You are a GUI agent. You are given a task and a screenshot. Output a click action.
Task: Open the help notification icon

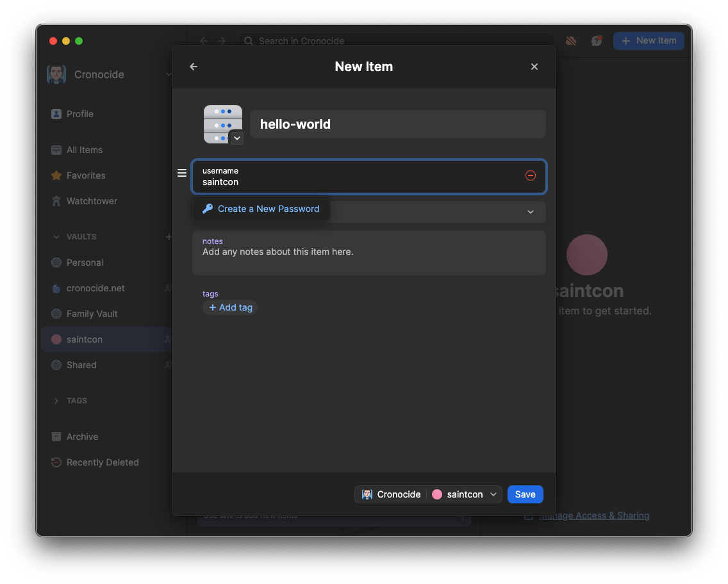[597, 41]
